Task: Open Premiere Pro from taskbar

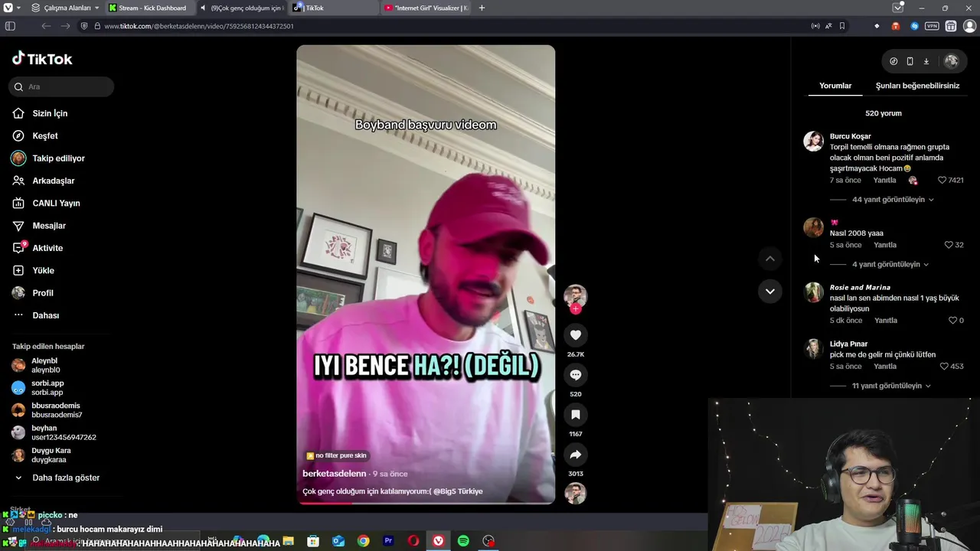Action: pyautogui.click(x=388, y=541)
